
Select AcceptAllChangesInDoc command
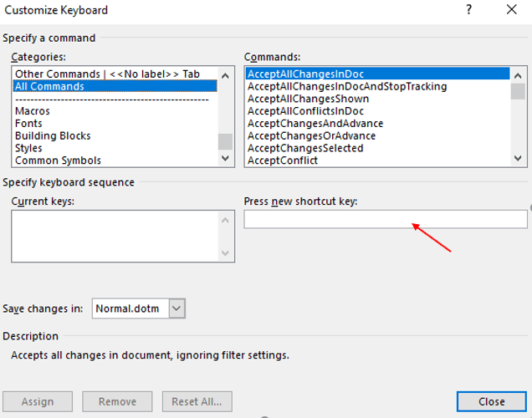point(306,74)
